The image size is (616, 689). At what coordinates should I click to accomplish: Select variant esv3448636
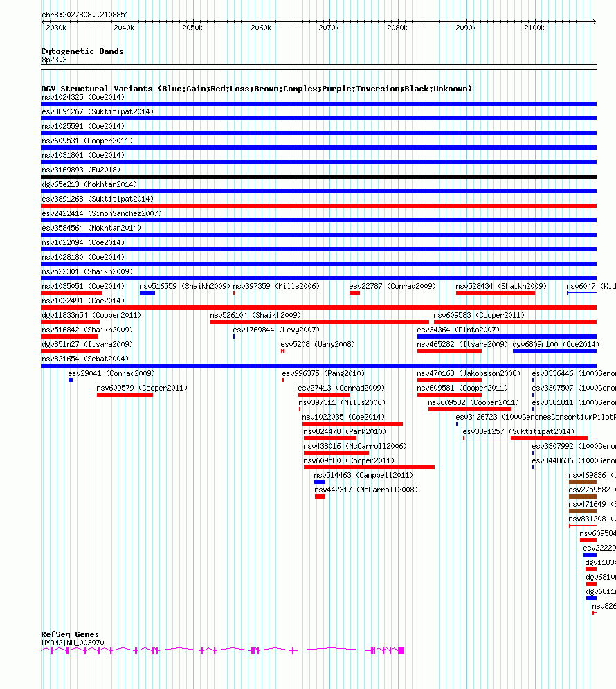pyautogui.click(x=533, y=467)
